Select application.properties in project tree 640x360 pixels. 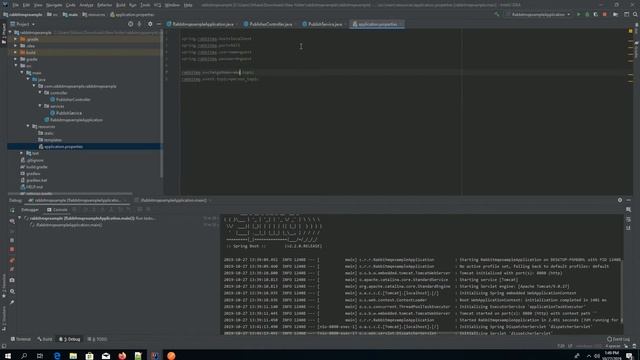[x=63, y=147]
